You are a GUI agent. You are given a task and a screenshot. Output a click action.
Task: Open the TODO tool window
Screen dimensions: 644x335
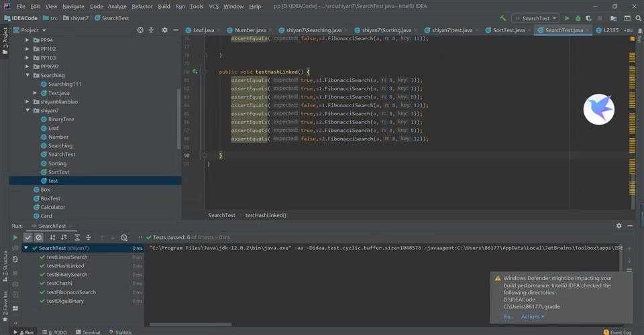(54, 332)
